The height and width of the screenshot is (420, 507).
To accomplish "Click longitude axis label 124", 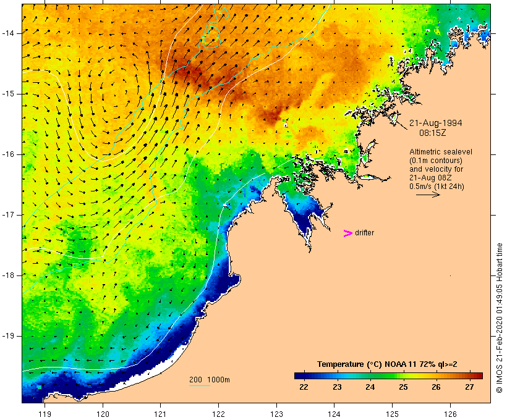I will click(x=334, y=414).
